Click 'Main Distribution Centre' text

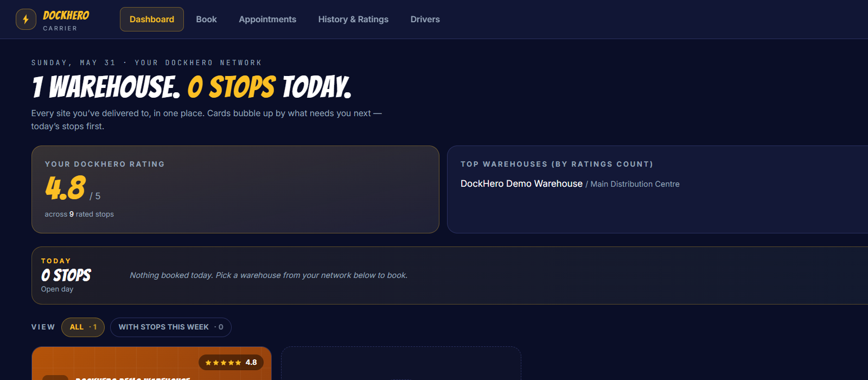[x=635, y=184]
